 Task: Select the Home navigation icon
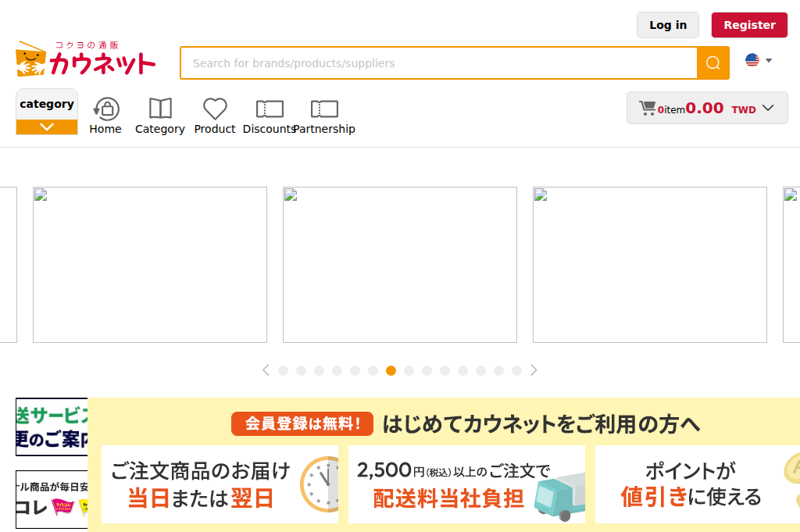point(105,110)
